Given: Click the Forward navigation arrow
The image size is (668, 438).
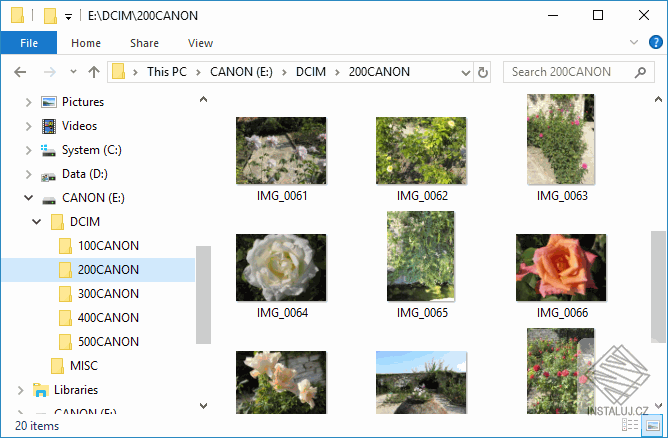Looking at the screenshot, I should tap(49, 72).
